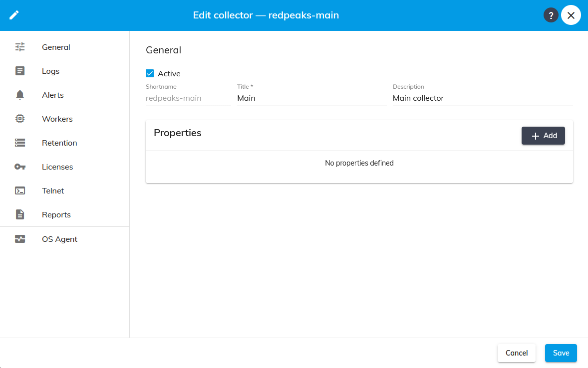
Task: Switch to the Alerts section
Action: [x=64, y=95]
